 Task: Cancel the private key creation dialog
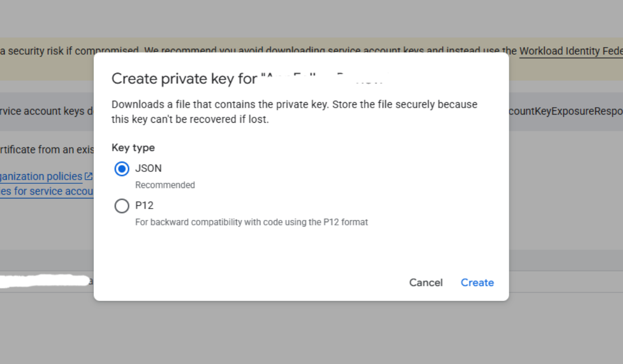click(426, 283)
